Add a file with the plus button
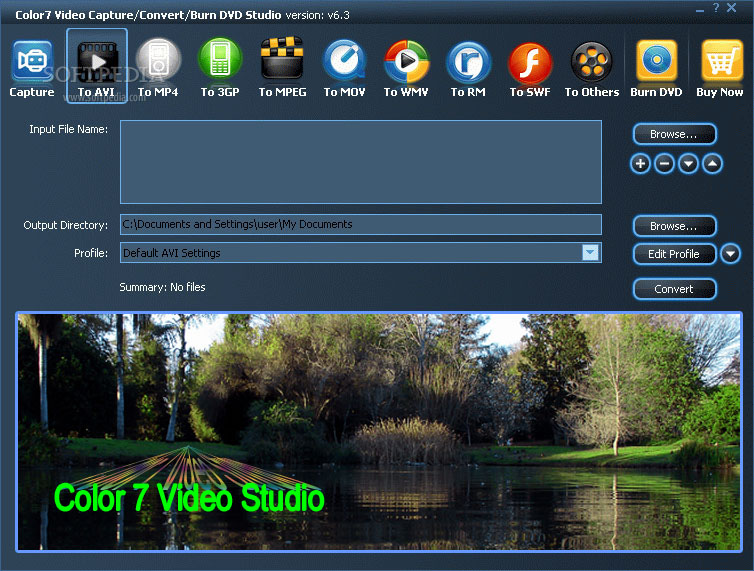Screen dimensions: 754x571 [641, 164]
